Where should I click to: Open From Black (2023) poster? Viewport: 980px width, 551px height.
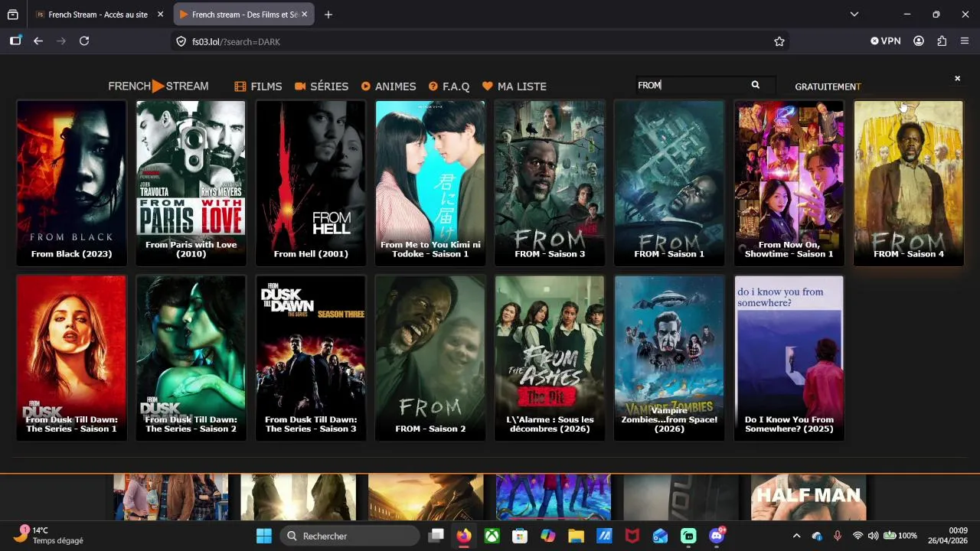[72, 183]
